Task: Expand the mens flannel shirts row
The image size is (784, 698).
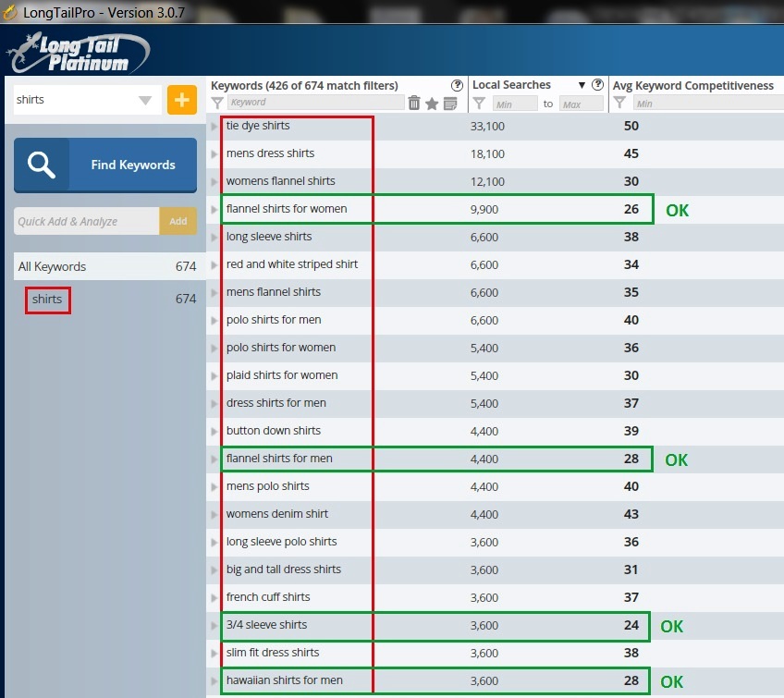Action: (214, 292)
